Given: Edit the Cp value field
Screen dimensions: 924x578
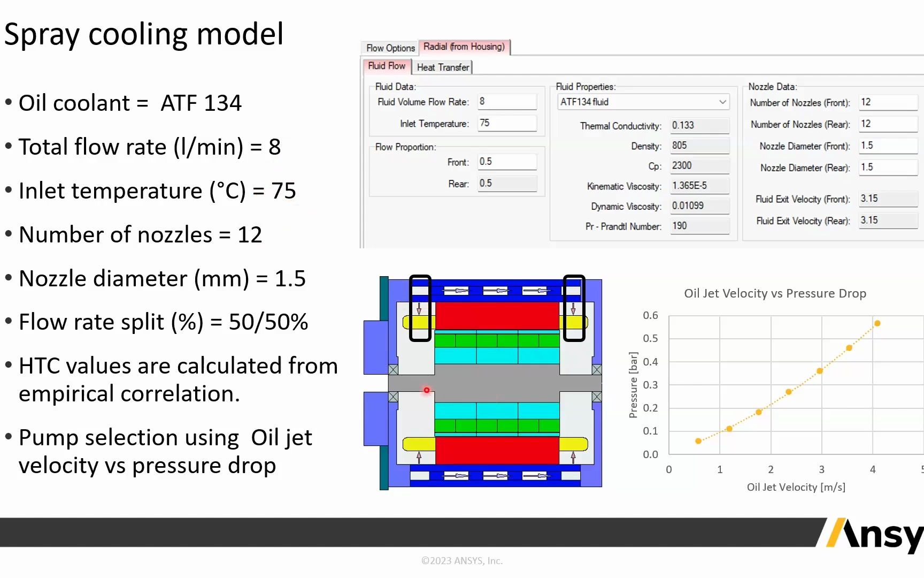Looking at the screenshot, I should [699, 165].
